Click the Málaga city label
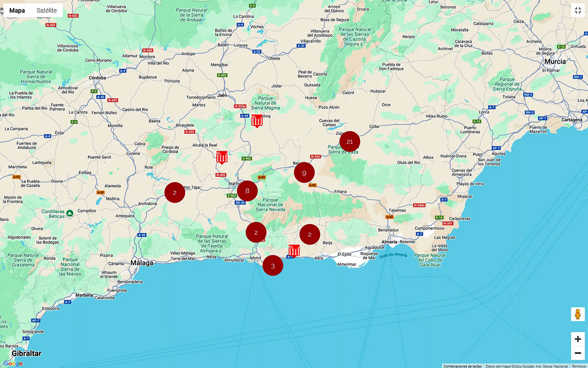This screenshot has width=588, height=368. pos(142,263)
